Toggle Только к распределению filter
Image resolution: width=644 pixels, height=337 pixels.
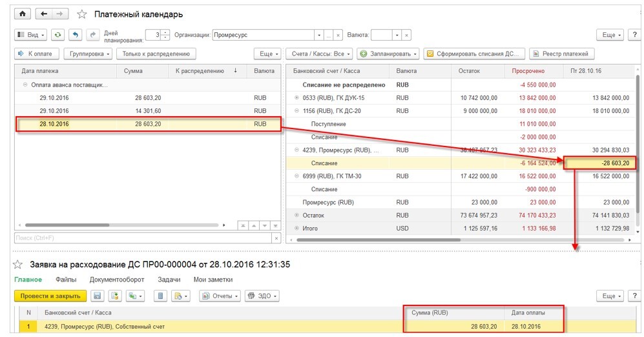tap(156, 54)
